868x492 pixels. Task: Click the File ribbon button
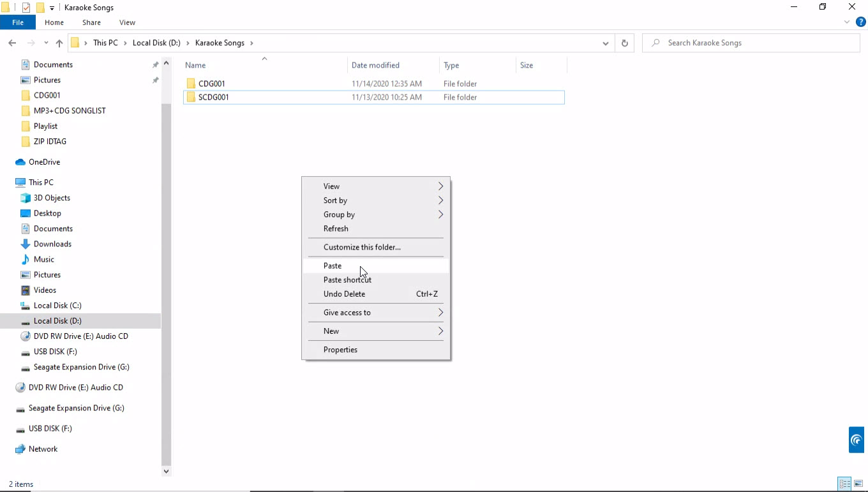[18, 22]
